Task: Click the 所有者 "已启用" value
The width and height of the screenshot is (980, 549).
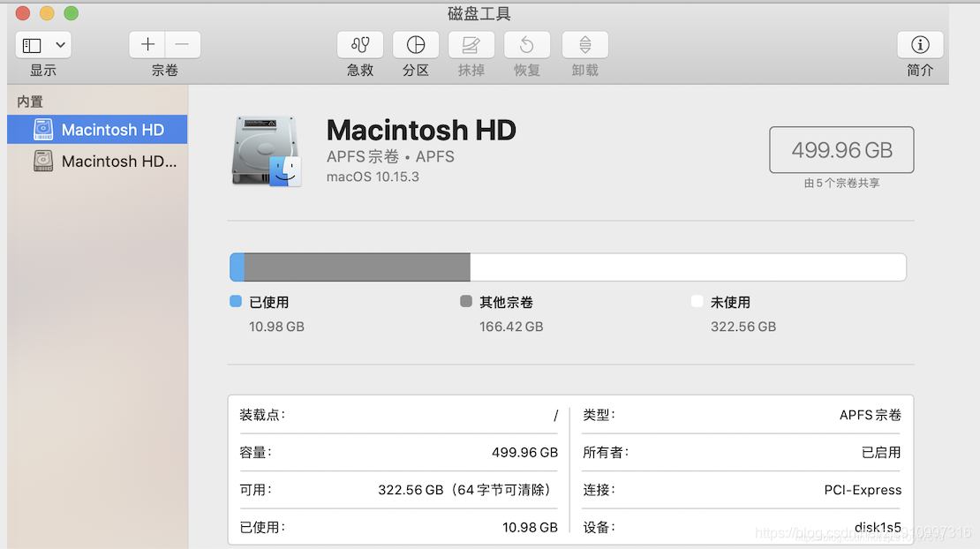Action: [x=881, y=452]
